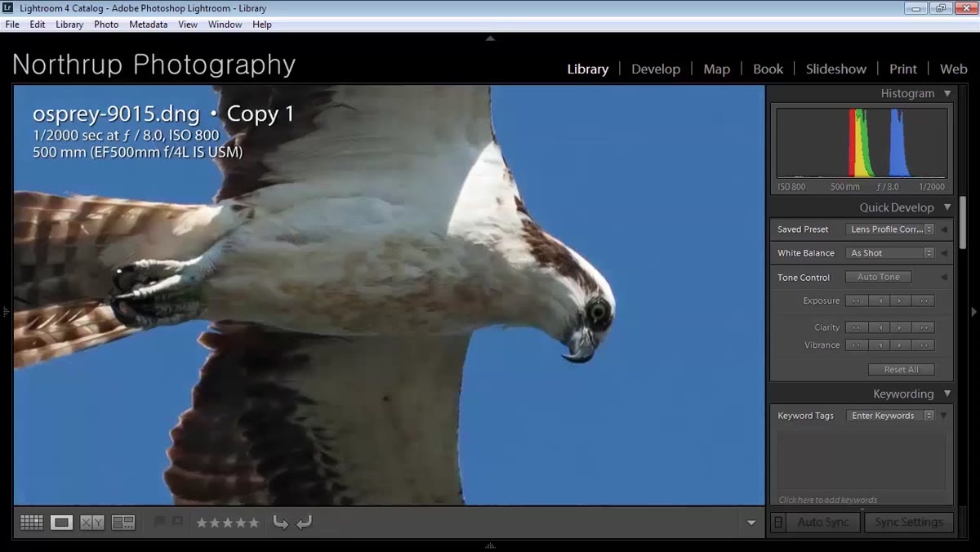
Task: Hide the top module picker with the arrow
Action: coord(490,38)
